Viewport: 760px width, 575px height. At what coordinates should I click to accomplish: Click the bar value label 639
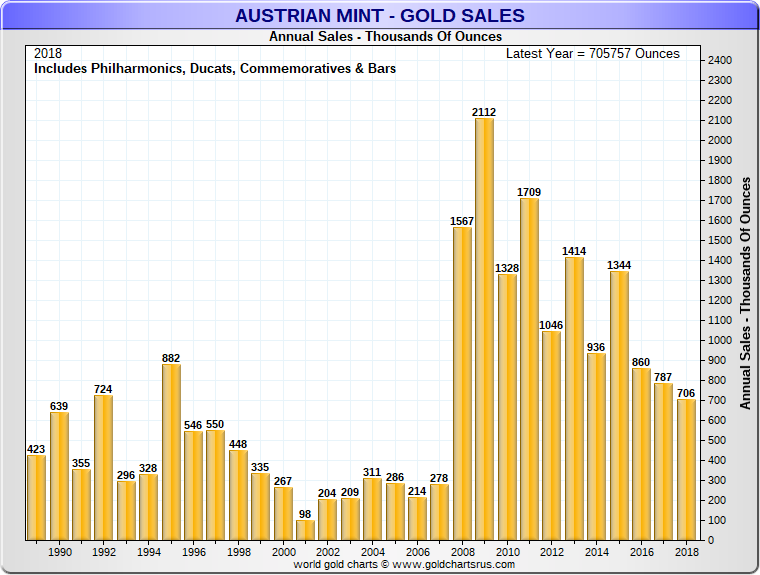[59, 406]
